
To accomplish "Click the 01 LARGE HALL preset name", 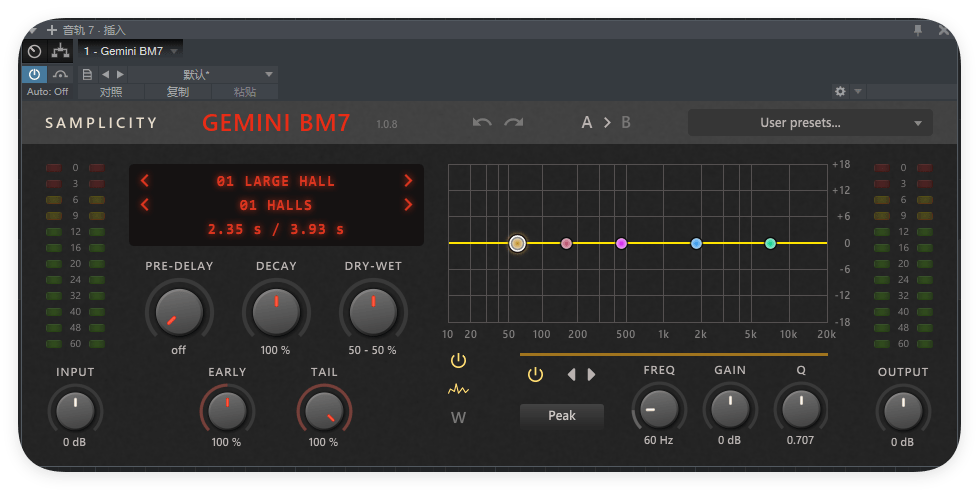I will 275,181.
